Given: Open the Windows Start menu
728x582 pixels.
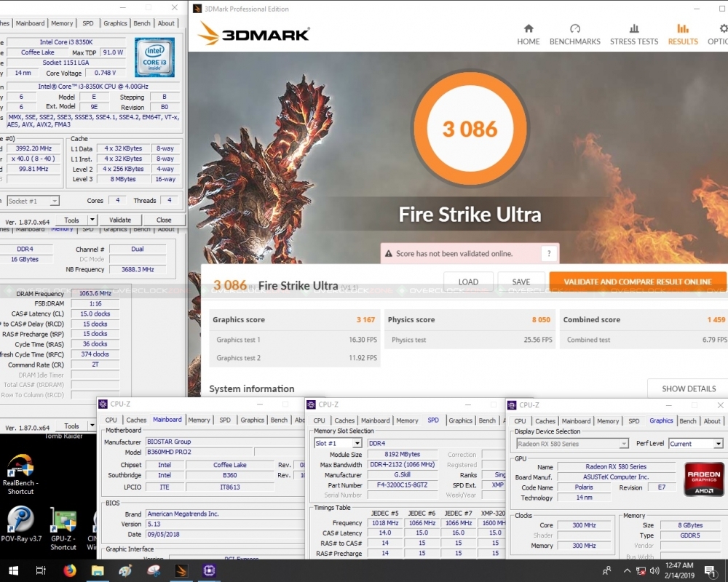Looking at the screenshot, I should (x=13, y=570).
